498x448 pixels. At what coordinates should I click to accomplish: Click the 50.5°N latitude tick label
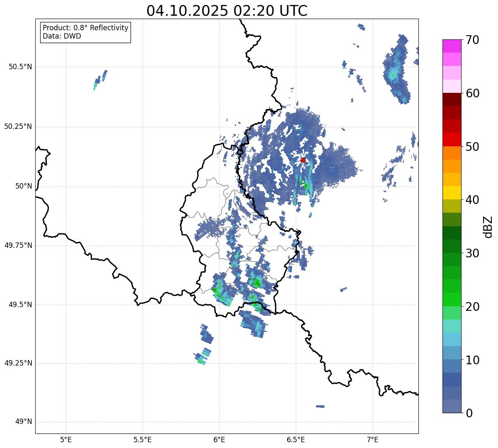[18, 67]
